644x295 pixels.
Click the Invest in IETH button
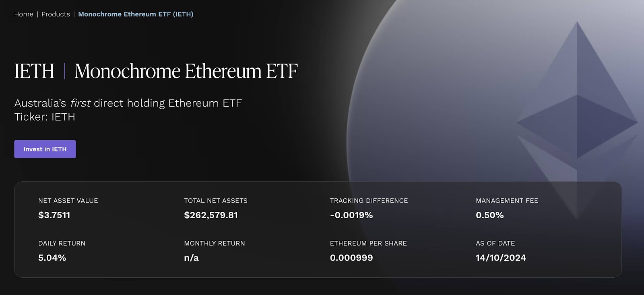click(45, 149)
